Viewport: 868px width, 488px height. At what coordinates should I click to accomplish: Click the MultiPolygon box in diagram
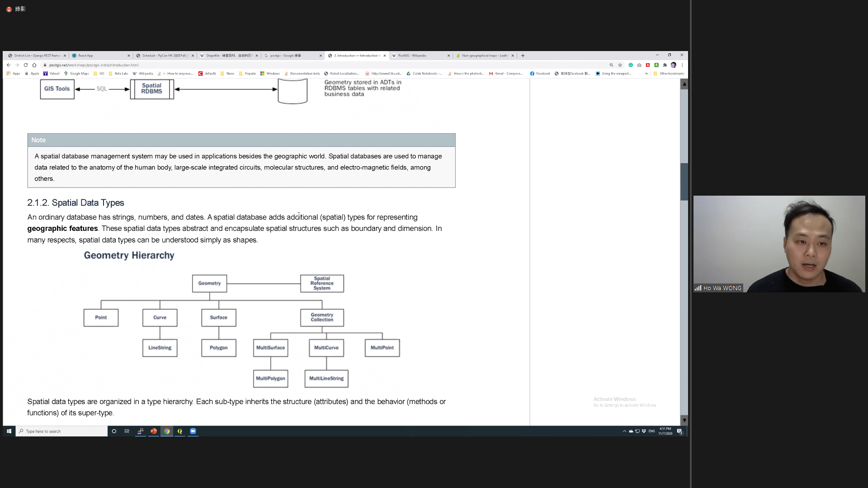click(x=270, y=379)
